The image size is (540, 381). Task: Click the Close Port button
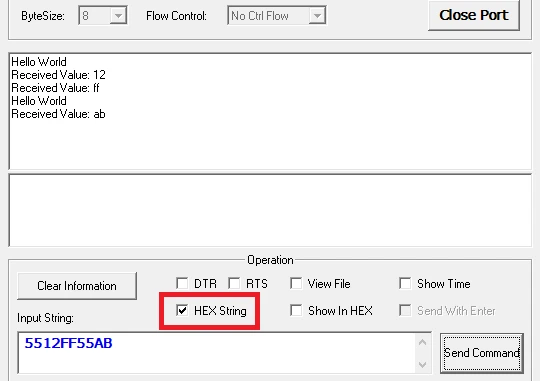474,16
